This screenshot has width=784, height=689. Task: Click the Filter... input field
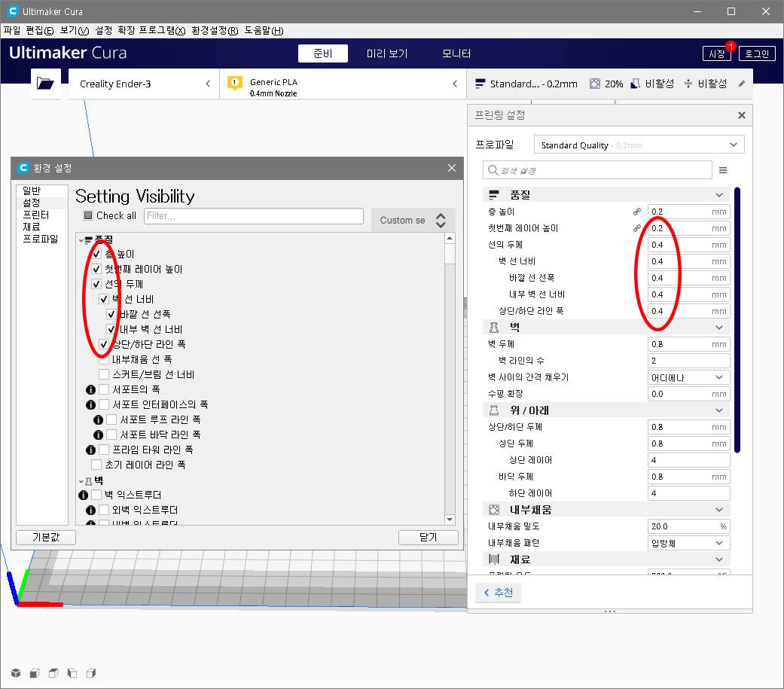tap(254, 216)
